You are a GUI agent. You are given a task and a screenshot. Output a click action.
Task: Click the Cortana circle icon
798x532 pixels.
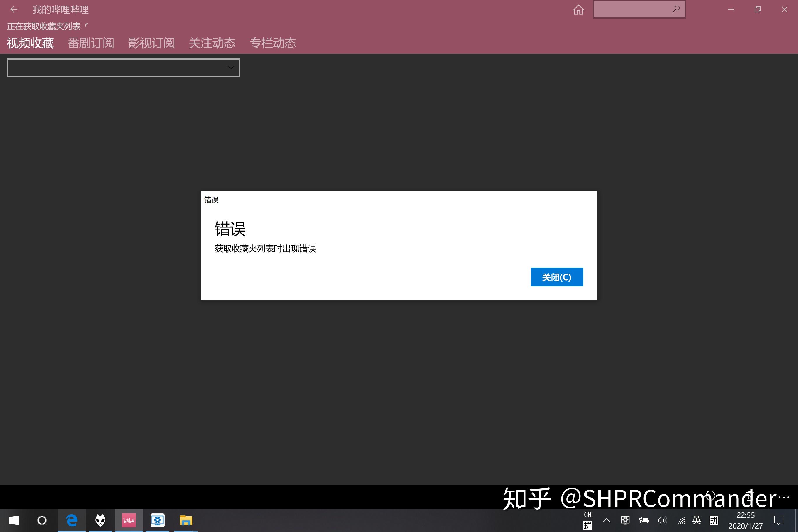42,520
